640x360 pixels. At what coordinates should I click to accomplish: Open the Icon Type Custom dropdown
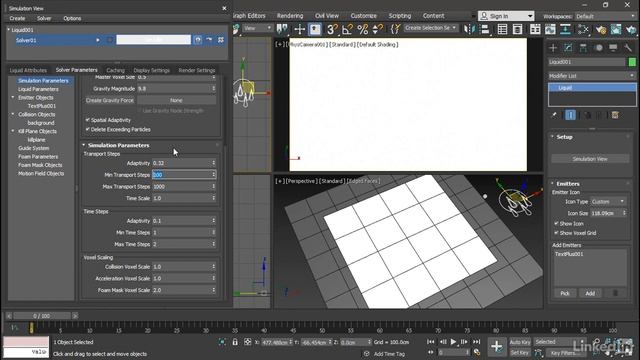608,202
